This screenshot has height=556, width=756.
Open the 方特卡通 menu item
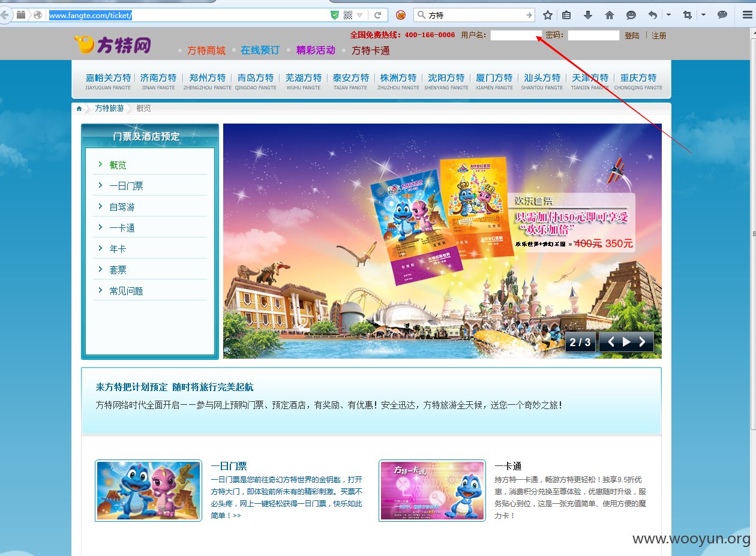[371, 50]
